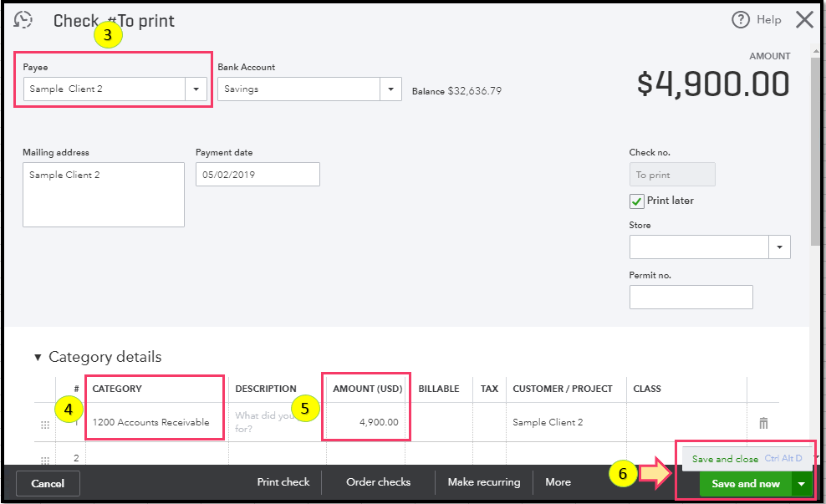
Task: Click the Save and new button
Action: tap(745, 483)
